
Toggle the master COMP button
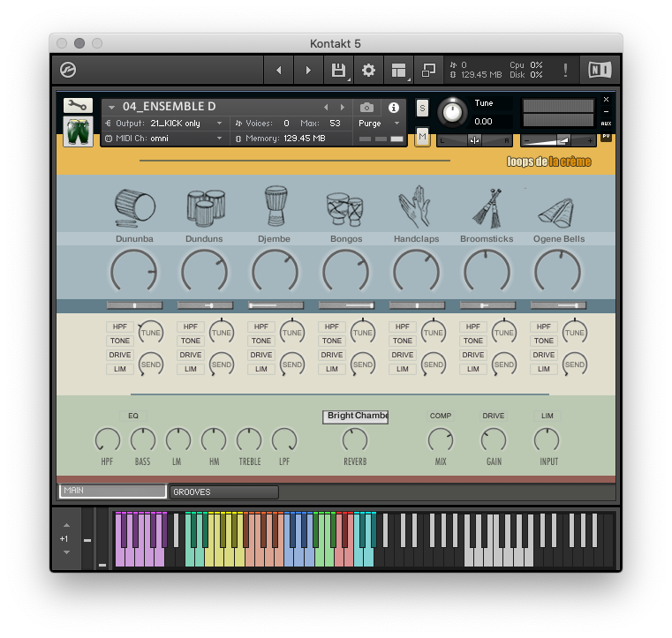441,416
